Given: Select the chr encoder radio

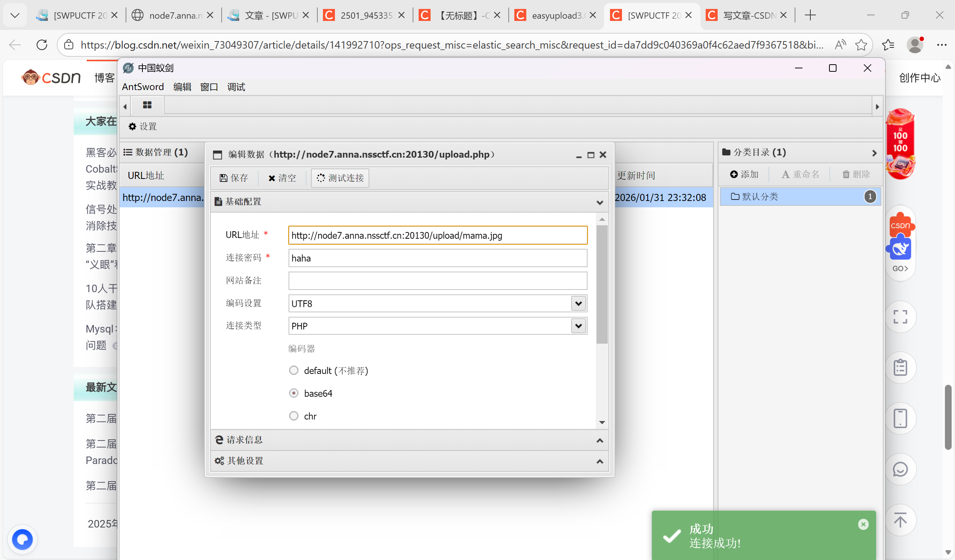Looking at the screenshot, I should pyautogui.click(x=294, y=416).
